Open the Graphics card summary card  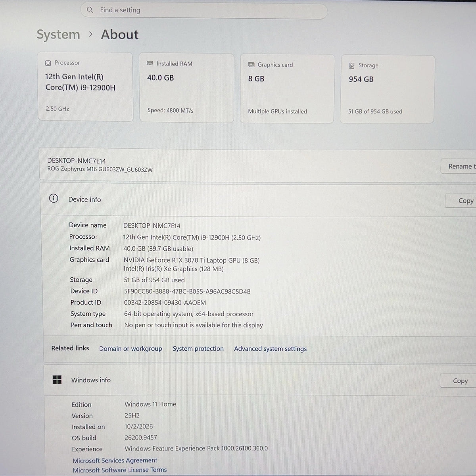[287, 89]
